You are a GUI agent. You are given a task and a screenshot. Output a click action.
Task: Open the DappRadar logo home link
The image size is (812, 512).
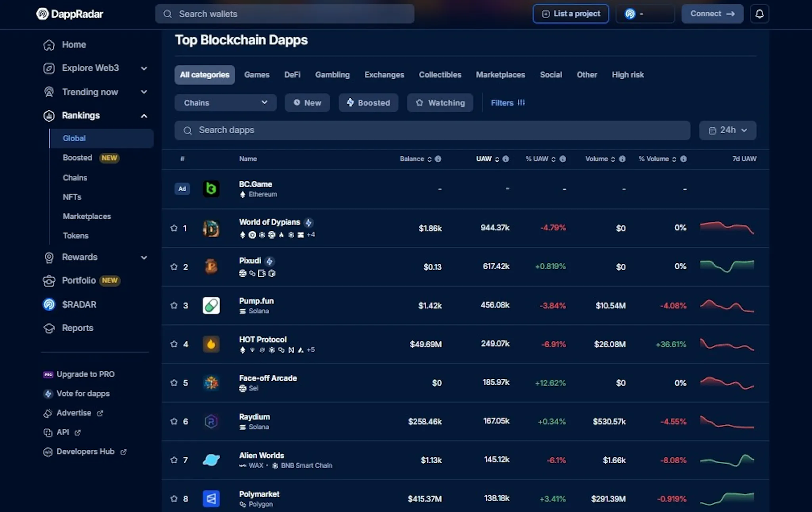point(69,14)
